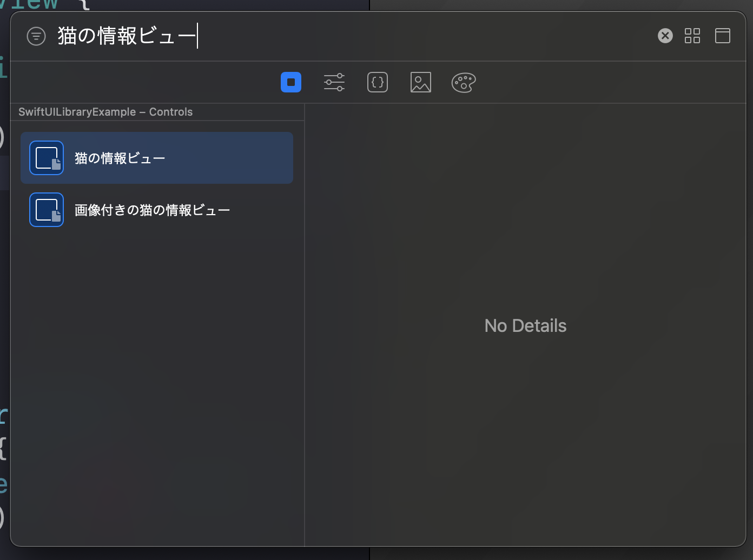Select the Modifiers library tab
The height and width of the screenshot is (560, 753).
334,82
